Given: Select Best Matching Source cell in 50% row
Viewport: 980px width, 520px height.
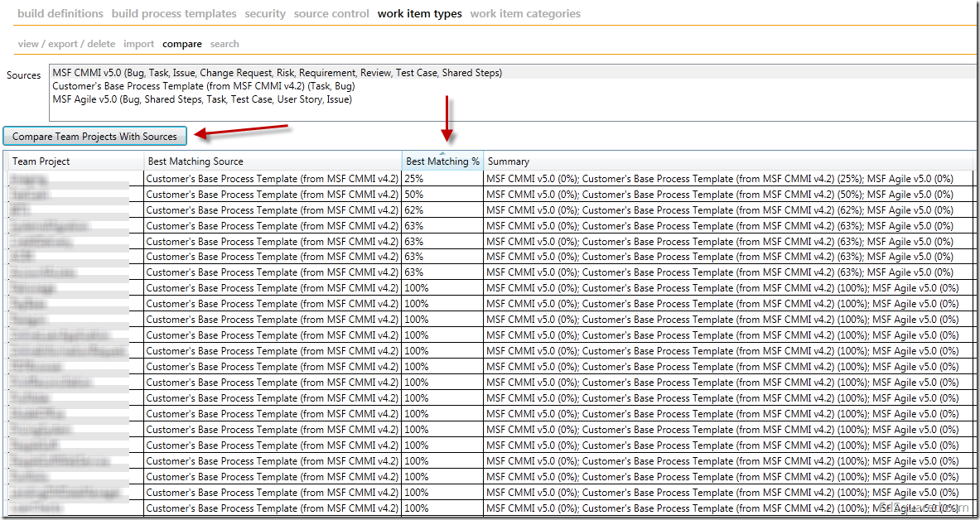Looking at the screenshot, I should 273,195.
